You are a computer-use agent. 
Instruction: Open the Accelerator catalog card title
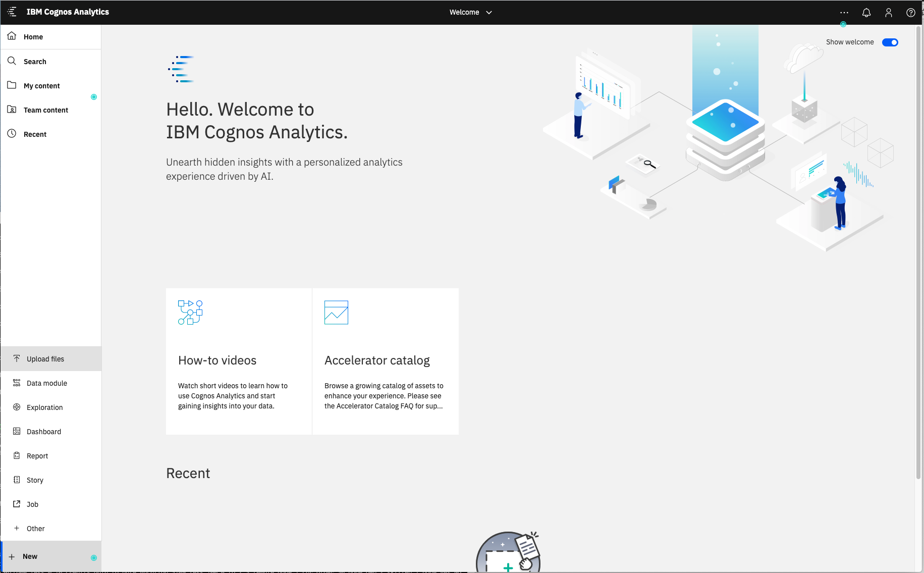pos(377,360)
